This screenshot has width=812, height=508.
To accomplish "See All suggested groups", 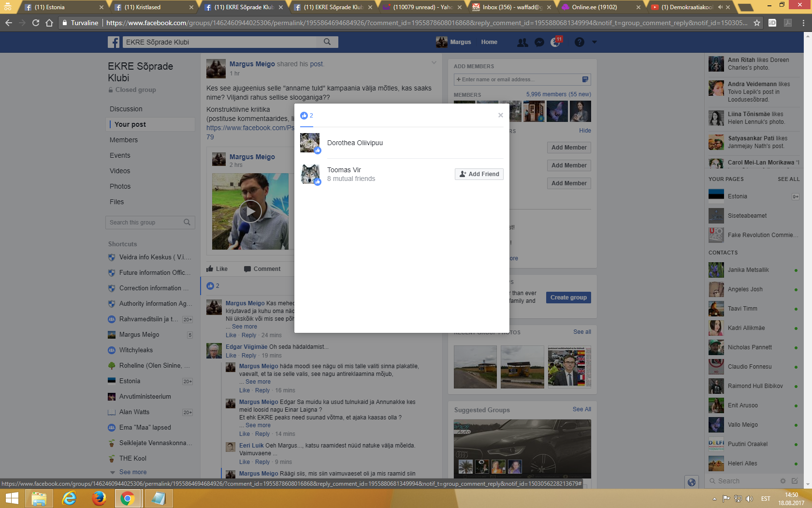I will [582, 409].
